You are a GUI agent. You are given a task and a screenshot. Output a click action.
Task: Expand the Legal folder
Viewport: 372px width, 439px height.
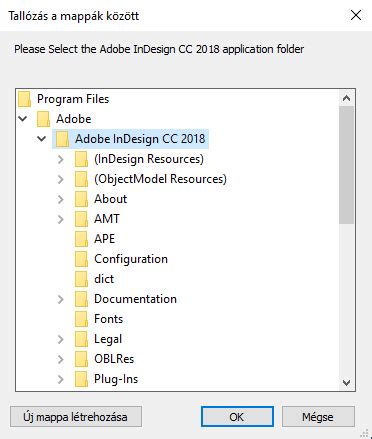(x=61, y=339)
